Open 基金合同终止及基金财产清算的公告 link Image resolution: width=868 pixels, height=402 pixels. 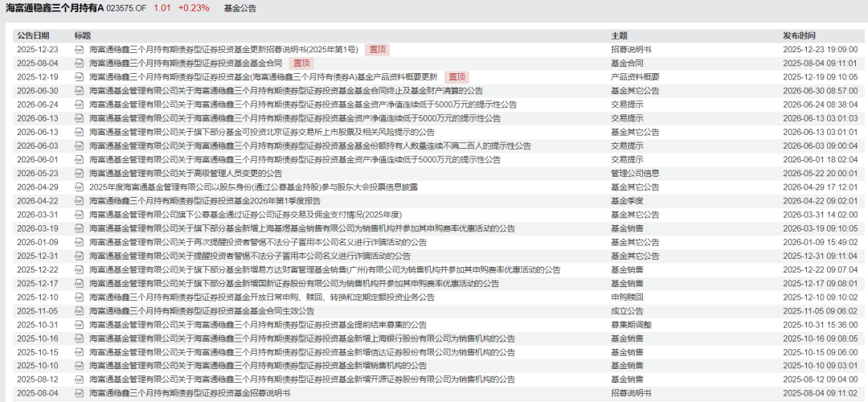click(x=286, y=91)
